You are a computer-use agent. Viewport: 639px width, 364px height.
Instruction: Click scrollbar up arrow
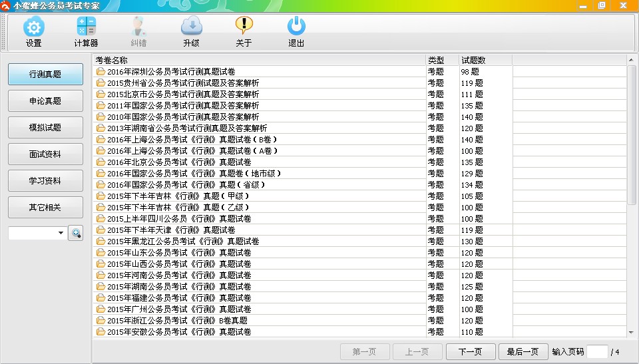click(x=631, y=60)
